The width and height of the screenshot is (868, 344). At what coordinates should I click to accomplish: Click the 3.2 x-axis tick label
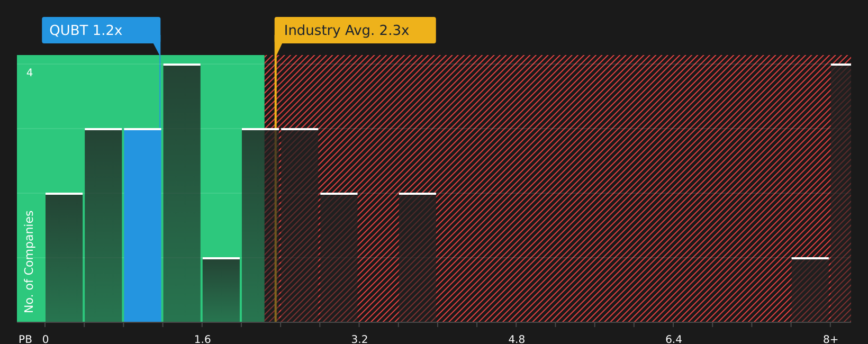pos(359,339)
